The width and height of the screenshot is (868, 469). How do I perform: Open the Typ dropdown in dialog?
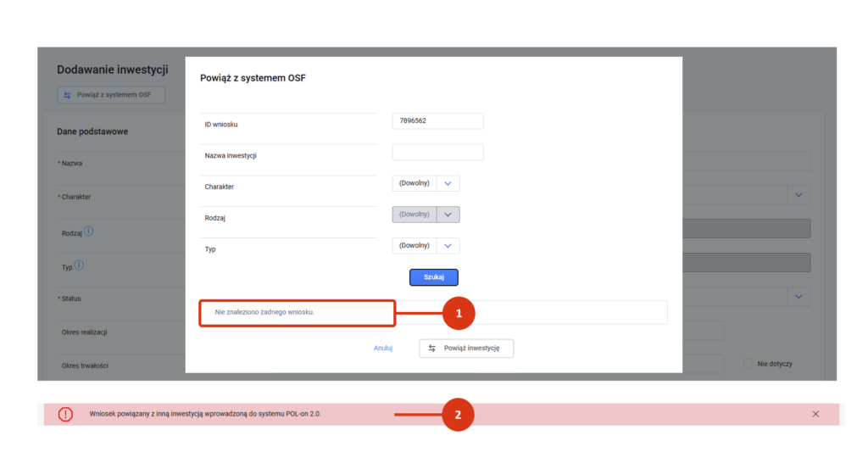click(426, 245)
